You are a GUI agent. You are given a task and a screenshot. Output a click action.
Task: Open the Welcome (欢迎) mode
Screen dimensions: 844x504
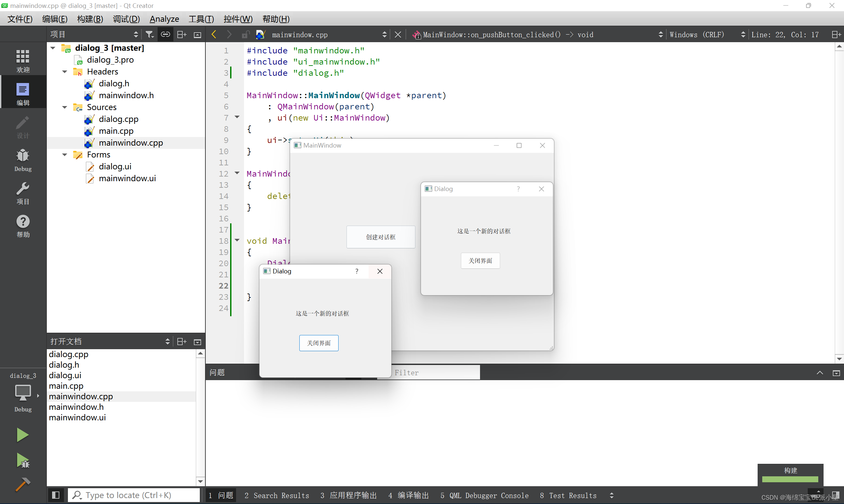click(23, 61)
